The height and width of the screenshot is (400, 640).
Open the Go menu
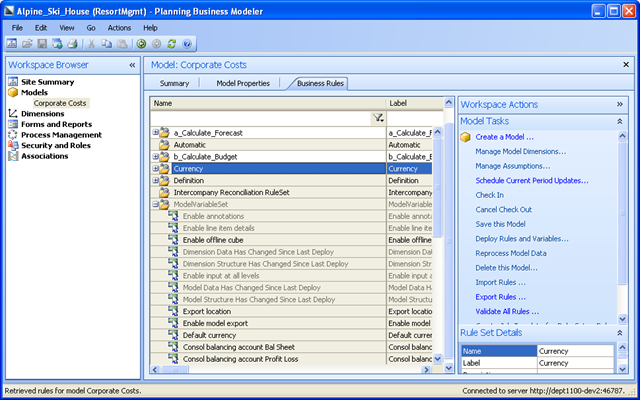pyautogui.click(x=91, y=28)
